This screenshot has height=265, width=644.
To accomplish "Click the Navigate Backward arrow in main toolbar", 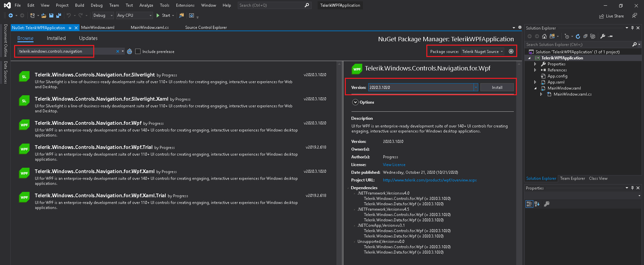I will (11, 15).
